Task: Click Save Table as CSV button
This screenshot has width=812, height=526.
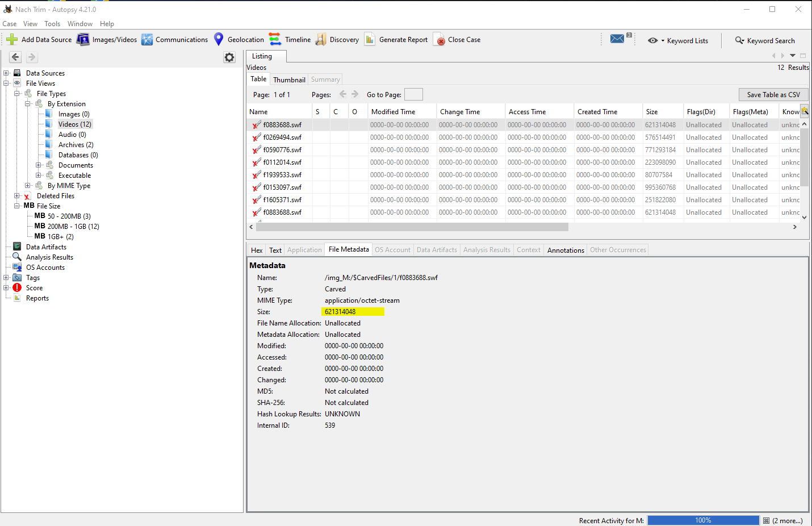Action: [x=773, y=95]
